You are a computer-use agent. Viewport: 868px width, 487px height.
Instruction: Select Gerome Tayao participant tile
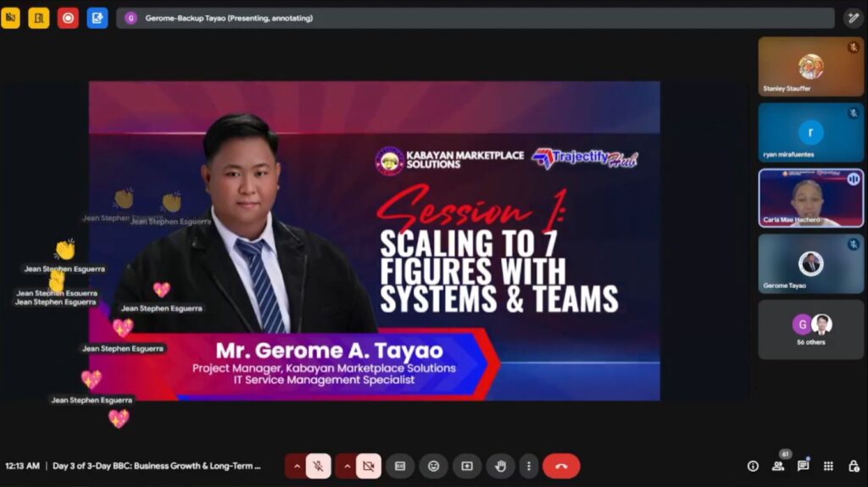pyautogui.click(x=811, y=263)
